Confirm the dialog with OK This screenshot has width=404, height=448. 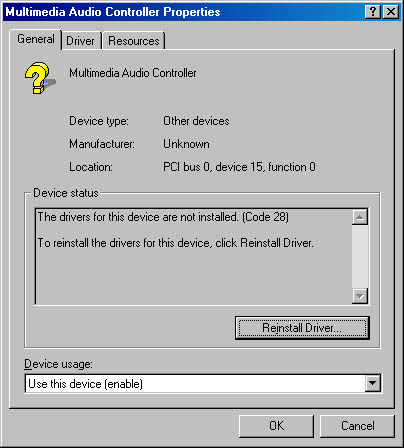tap(276, 426)
